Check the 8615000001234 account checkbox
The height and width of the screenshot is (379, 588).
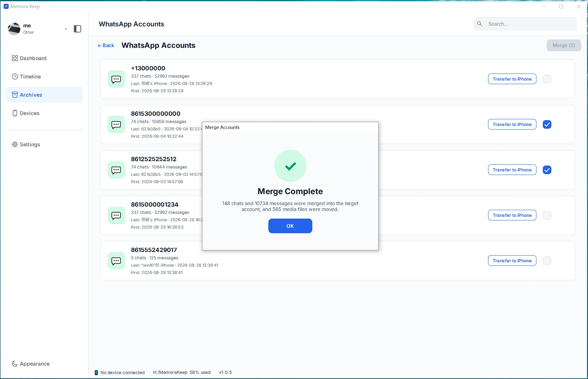pos(547,215)
